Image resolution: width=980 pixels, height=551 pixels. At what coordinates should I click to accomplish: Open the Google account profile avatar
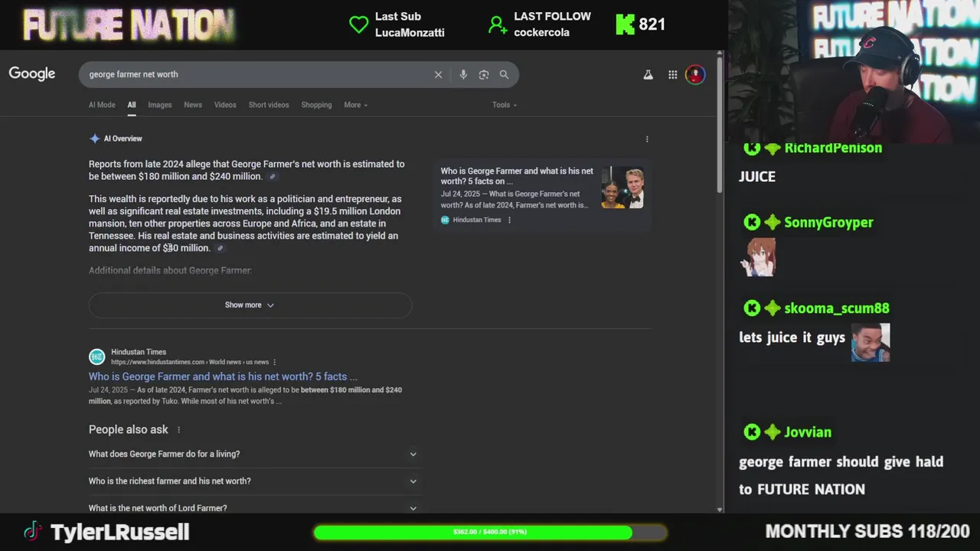(695, 74)
